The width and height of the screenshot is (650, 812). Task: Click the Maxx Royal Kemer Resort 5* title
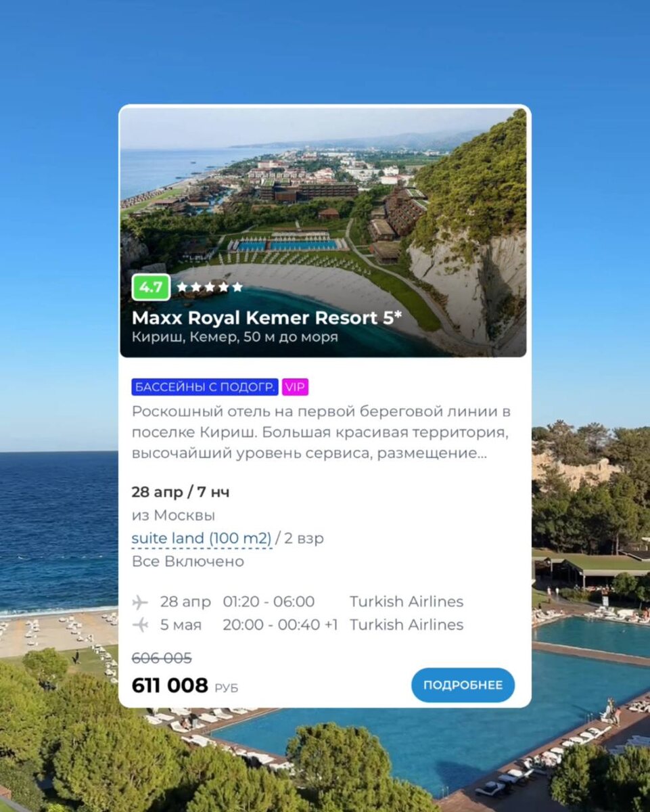click(266, 317)
